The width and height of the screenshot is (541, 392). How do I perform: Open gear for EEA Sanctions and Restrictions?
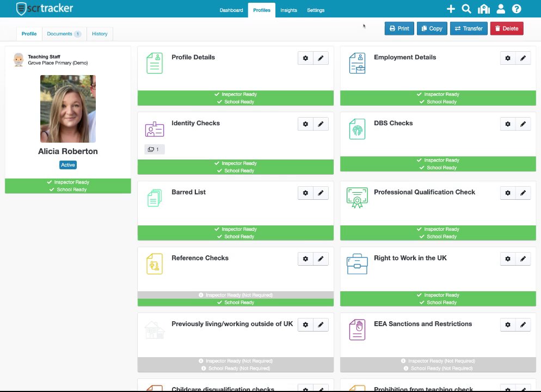[508, 324]
